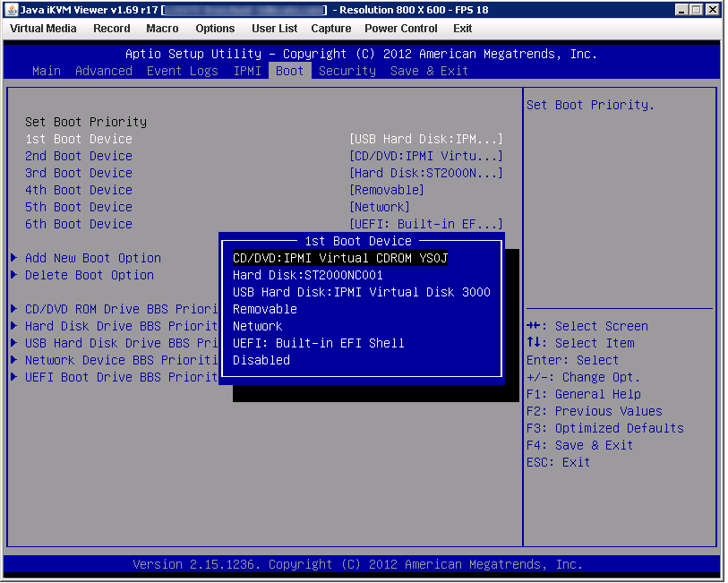
Task: Click the 'Enter: Select' help text
Action: click(x=572, y=361)
